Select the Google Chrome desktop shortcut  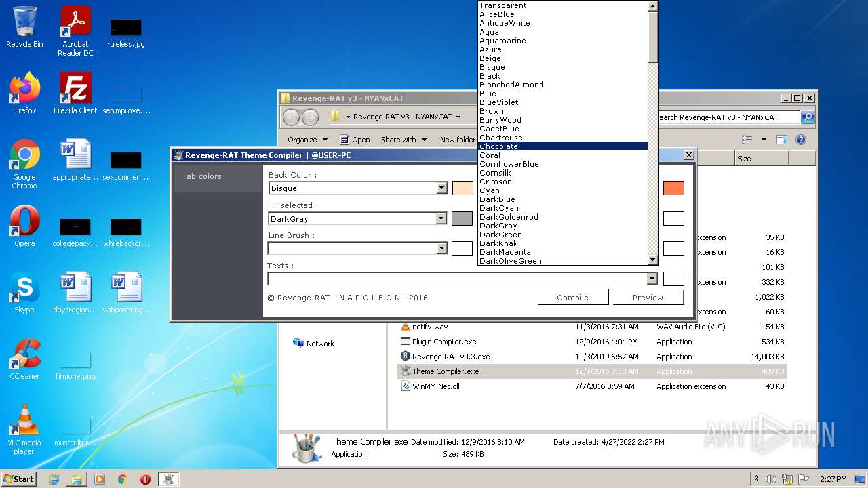pos(24,164)
